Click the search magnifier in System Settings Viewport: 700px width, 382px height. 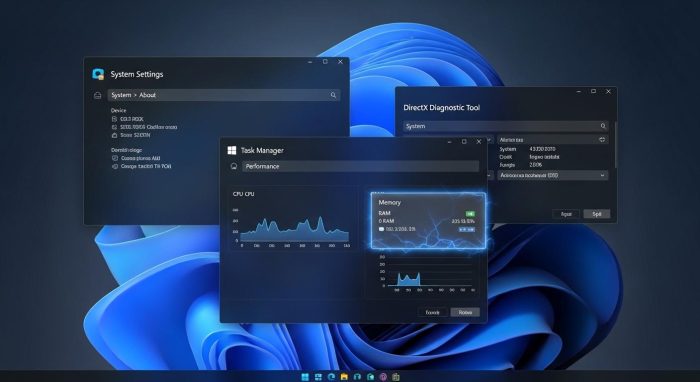coord(333,95)
